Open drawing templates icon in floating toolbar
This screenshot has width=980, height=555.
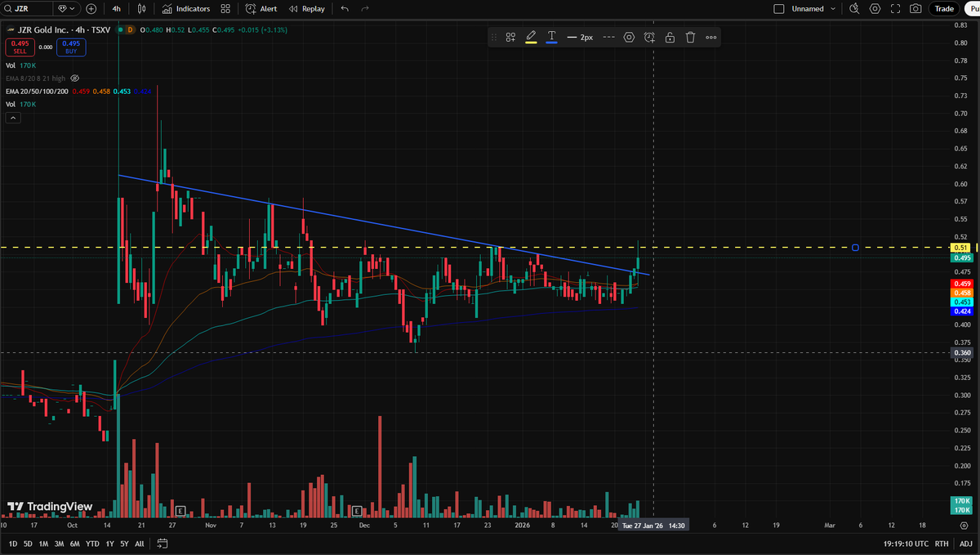(510, 37)
